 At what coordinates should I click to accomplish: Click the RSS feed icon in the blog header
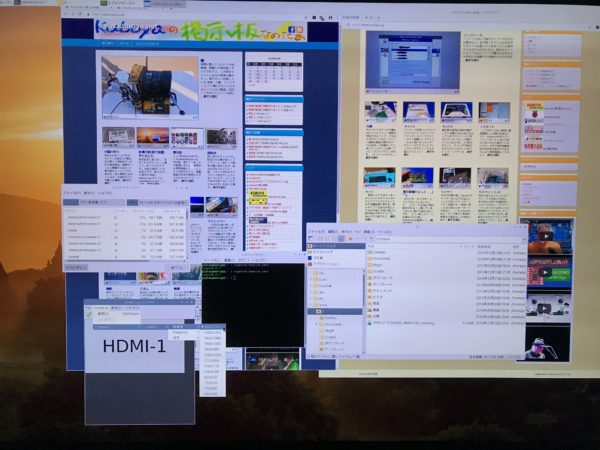[x=300, y=30]
